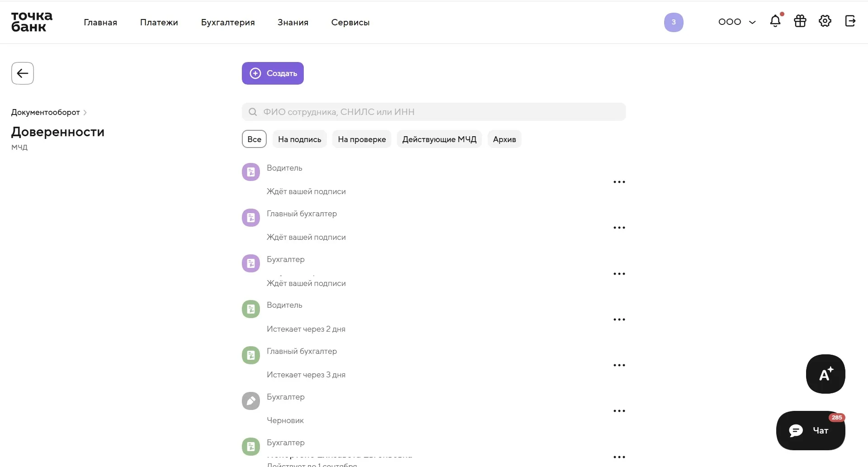The height and width of the screenshot is (467, 868).
Task: Click the purple user avatar badge
Action: click(x=674, y=22)
